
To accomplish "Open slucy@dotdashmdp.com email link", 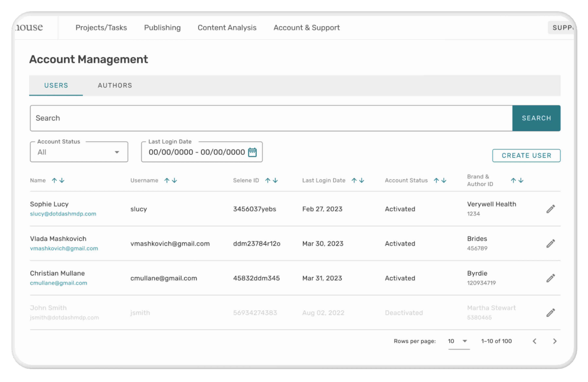I will [x=63, y=214].
